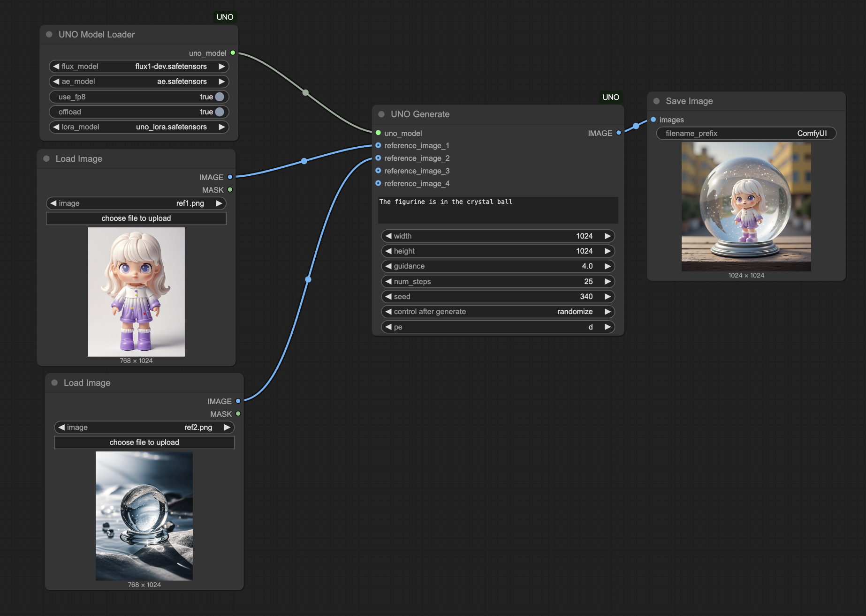
Task: Click the UNO badge above UNO Generate
Action: tap(611, 97)
